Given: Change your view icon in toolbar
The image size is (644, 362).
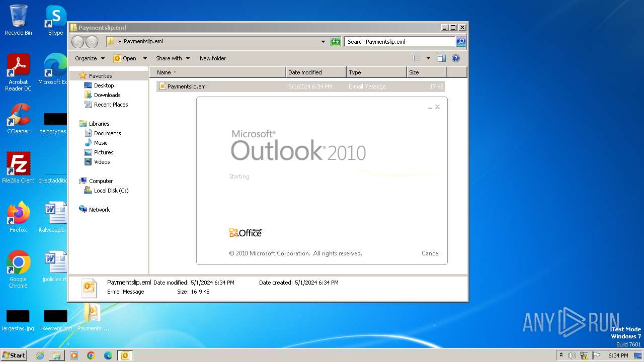Looking at the screenshot, I should point(416,58).
